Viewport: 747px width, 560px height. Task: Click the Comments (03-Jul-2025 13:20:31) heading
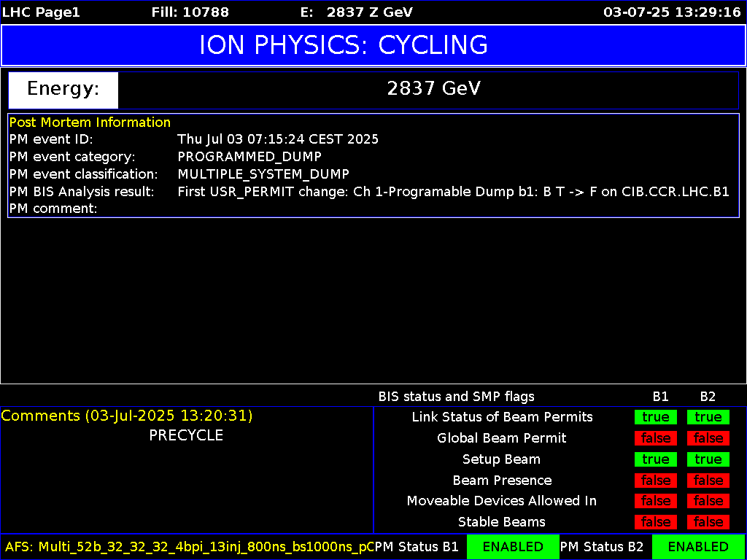[x=127, y=416]
